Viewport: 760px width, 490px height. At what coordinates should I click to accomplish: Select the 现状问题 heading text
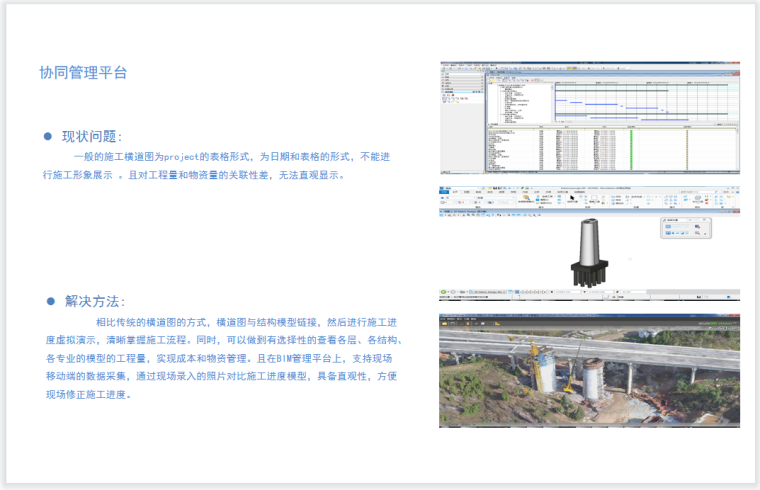tap(92, 136)
